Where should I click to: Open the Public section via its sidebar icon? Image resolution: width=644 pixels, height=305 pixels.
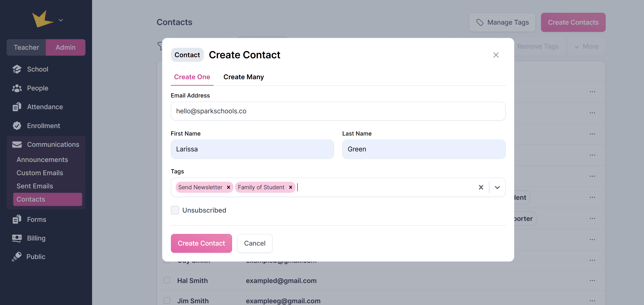(x=17, y=257)
